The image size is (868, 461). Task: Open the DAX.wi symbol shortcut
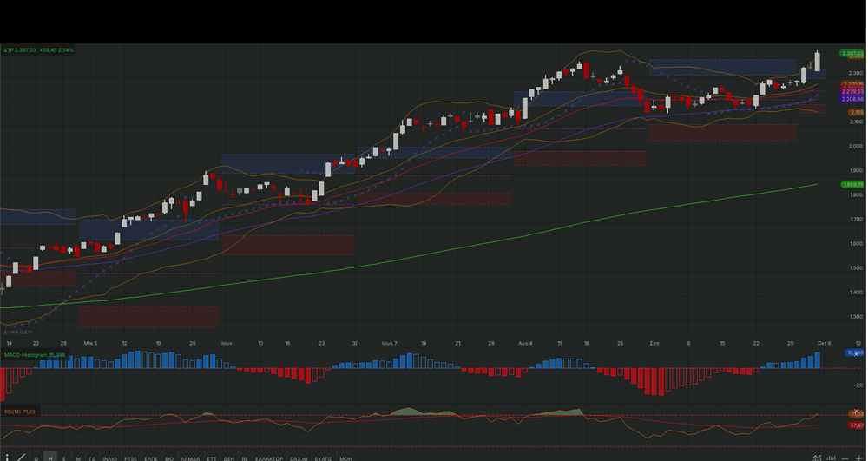[x=299, y=458]
